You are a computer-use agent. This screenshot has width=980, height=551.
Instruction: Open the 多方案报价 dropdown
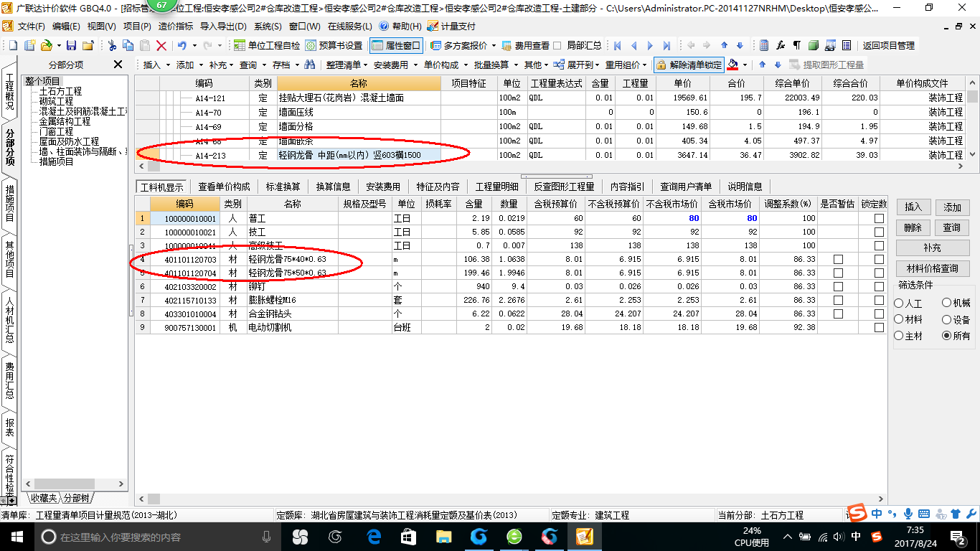463,45
